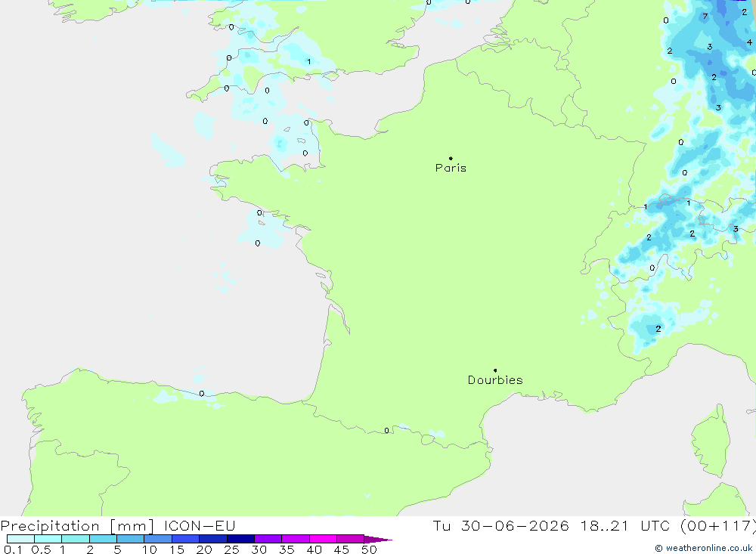The image size is (756, 554).
Task: Pick the 2–5 mm legend swatch
Action: [x=103, y=539]
